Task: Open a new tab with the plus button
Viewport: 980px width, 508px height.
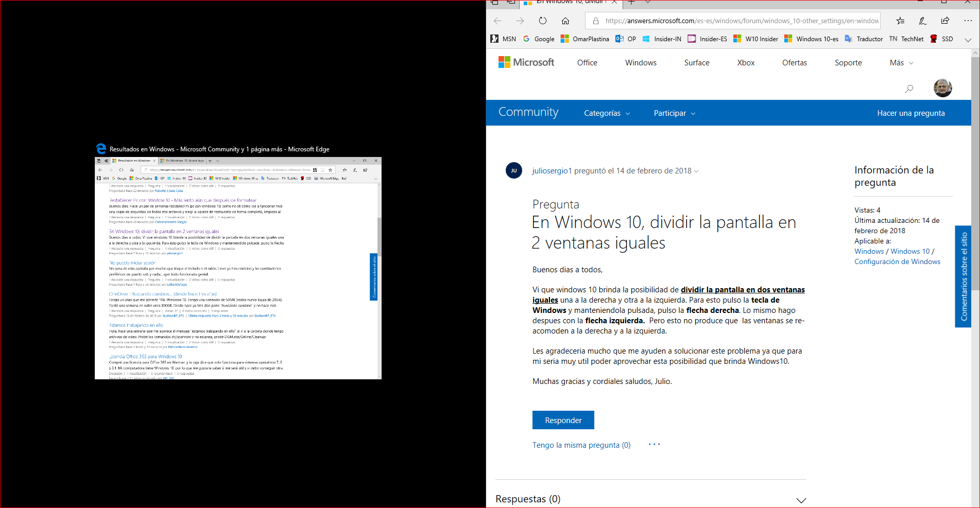Action: pyautogui.click(x=631, y=3)
